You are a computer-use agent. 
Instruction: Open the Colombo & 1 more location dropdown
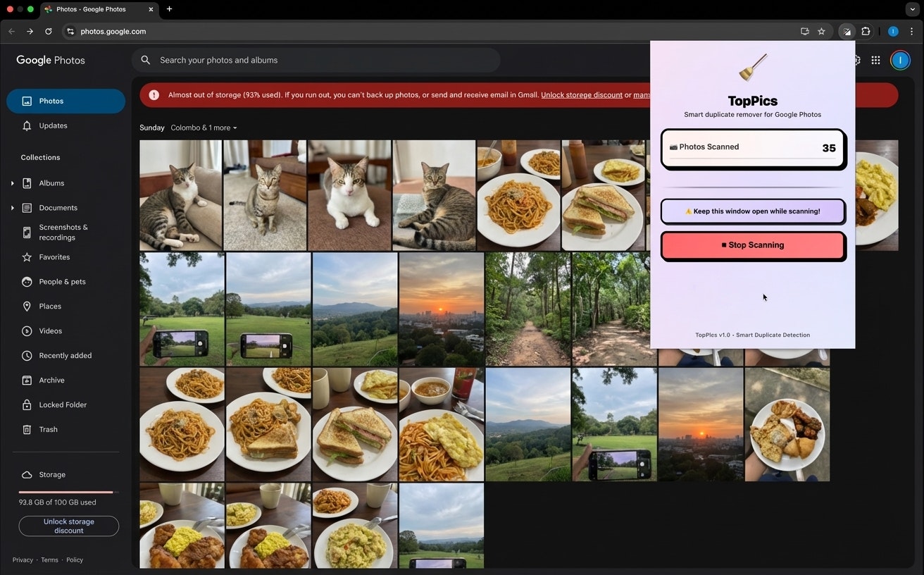pyautogui.click(x=204, y=128)
